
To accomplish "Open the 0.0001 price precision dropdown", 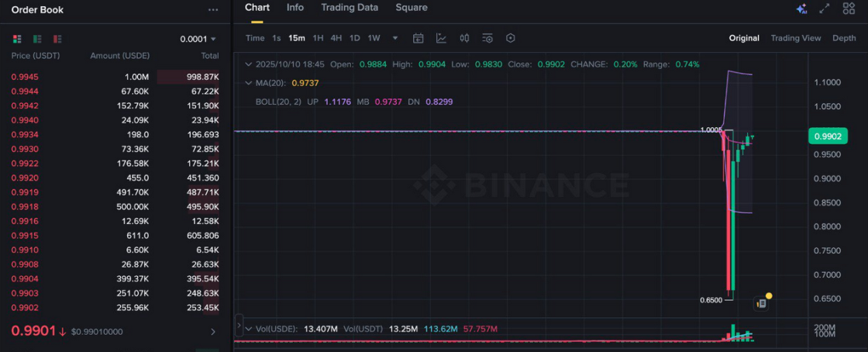I will point(198,39).
